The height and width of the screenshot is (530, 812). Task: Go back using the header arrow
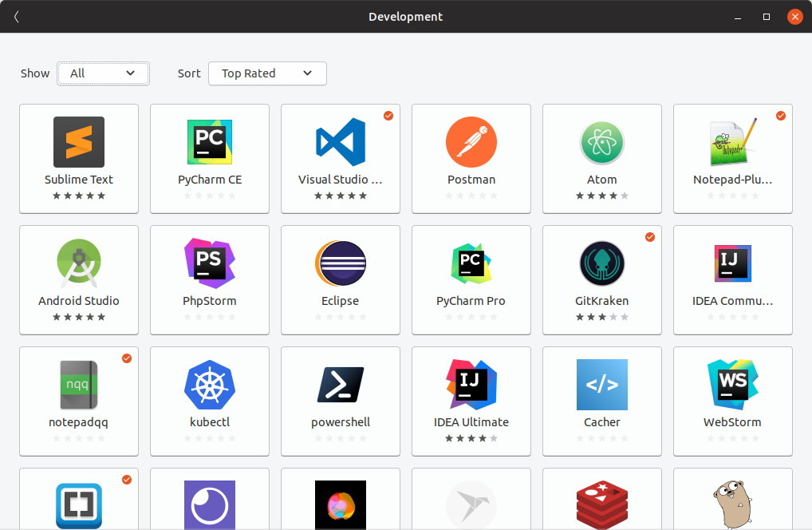[x=17, y=17]
